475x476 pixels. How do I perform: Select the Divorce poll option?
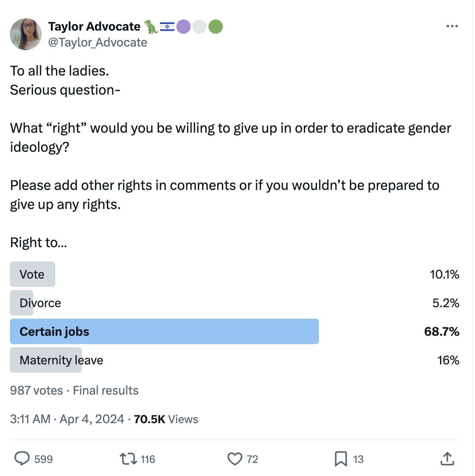pyautogui.click(x=40, y=303)
